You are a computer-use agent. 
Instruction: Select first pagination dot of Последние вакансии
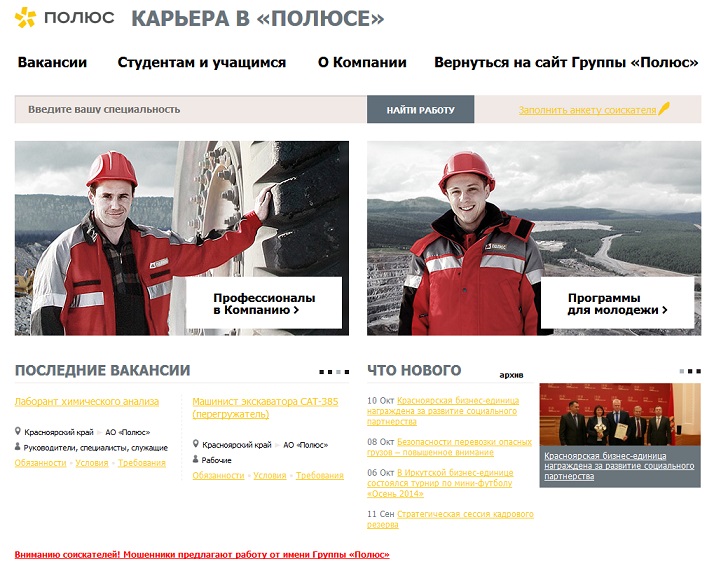click(321, 372)
